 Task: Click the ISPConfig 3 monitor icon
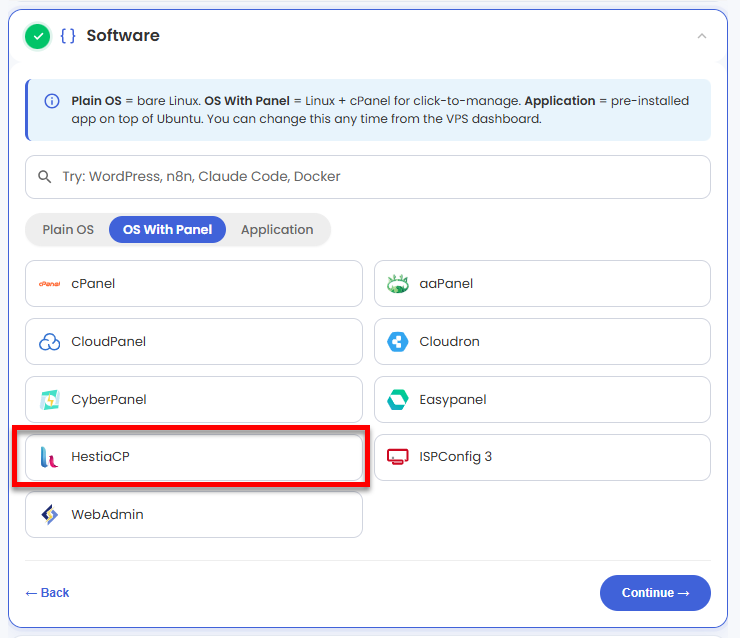(x=397, y=457)
